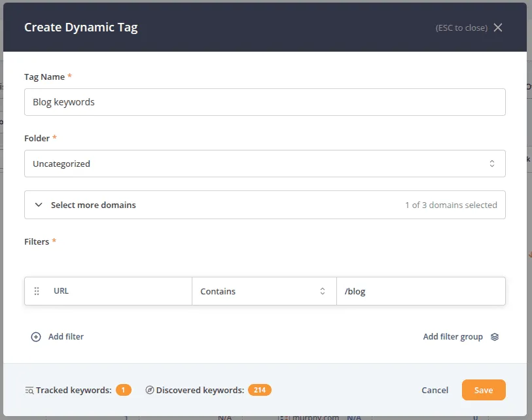The height and width of the screenshot is (420, 532).
Task: Click the Add filter text link
Action: pyautogui.click(x=66, y=336)
